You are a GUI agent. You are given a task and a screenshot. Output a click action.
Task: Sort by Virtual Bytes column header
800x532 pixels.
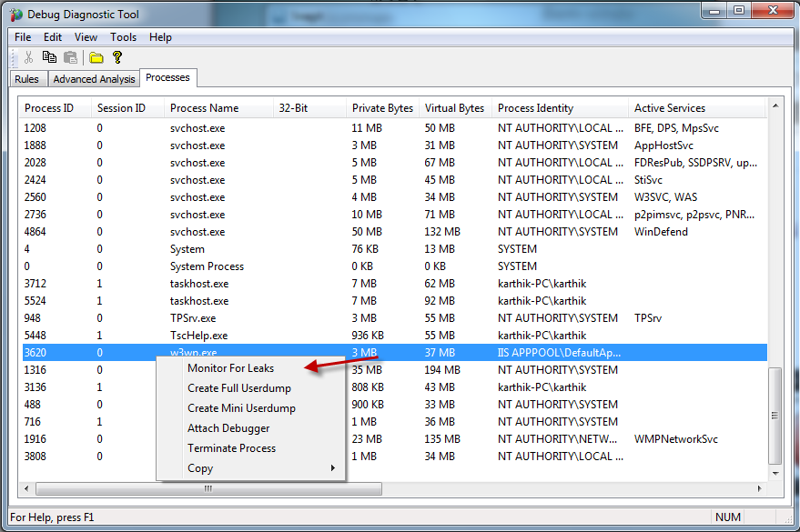[455, 108]
